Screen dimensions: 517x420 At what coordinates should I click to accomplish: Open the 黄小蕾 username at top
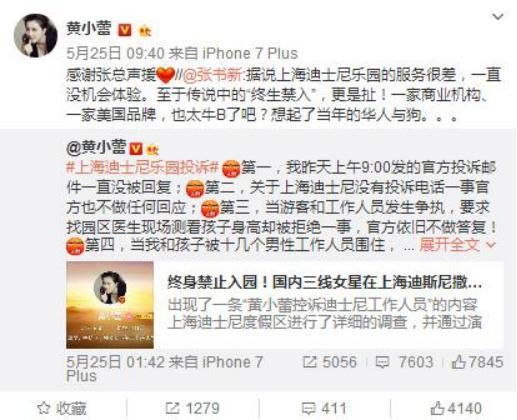[x=89, y=29]
